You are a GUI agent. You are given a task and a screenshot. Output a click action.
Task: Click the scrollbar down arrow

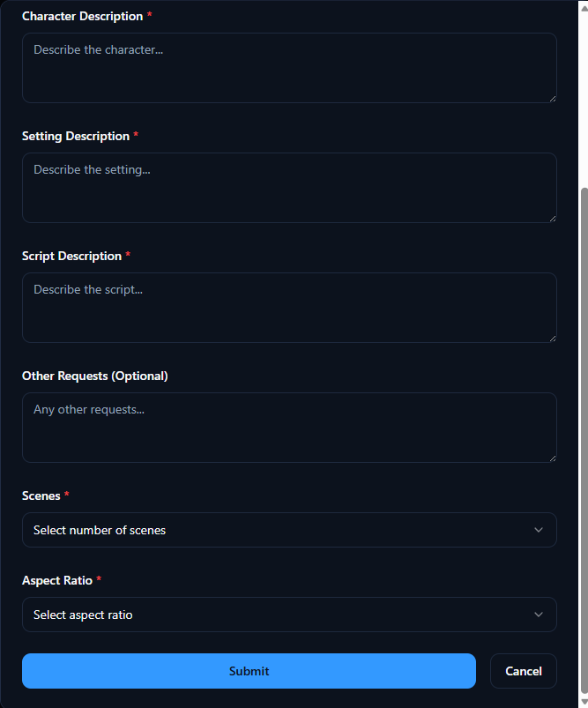coord(582,702)
